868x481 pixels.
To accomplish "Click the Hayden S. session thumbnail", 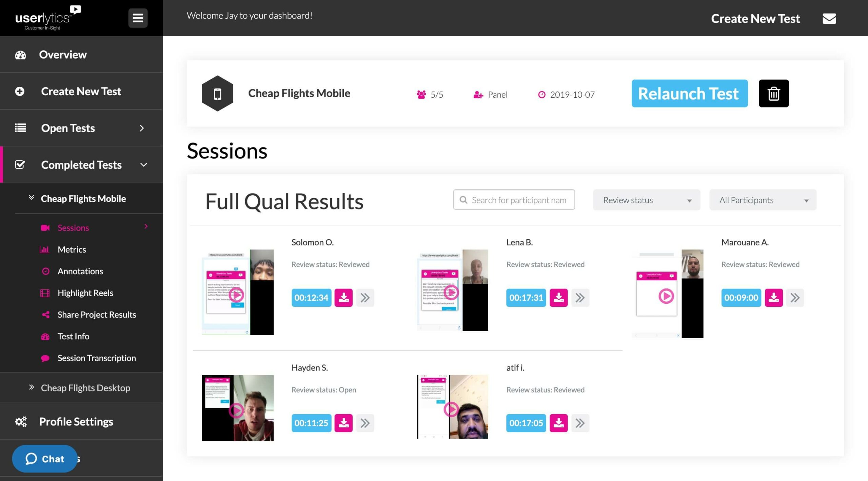I will click(x=237, y=407).
